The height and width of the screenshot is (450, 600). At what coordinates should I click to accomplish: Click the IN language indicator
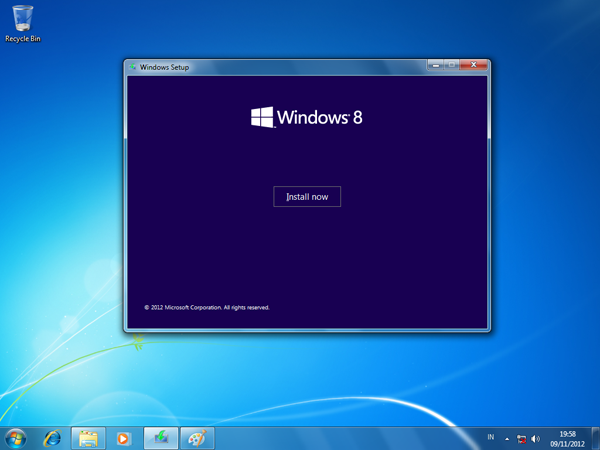pyautogui.click(x=491, y=437)
